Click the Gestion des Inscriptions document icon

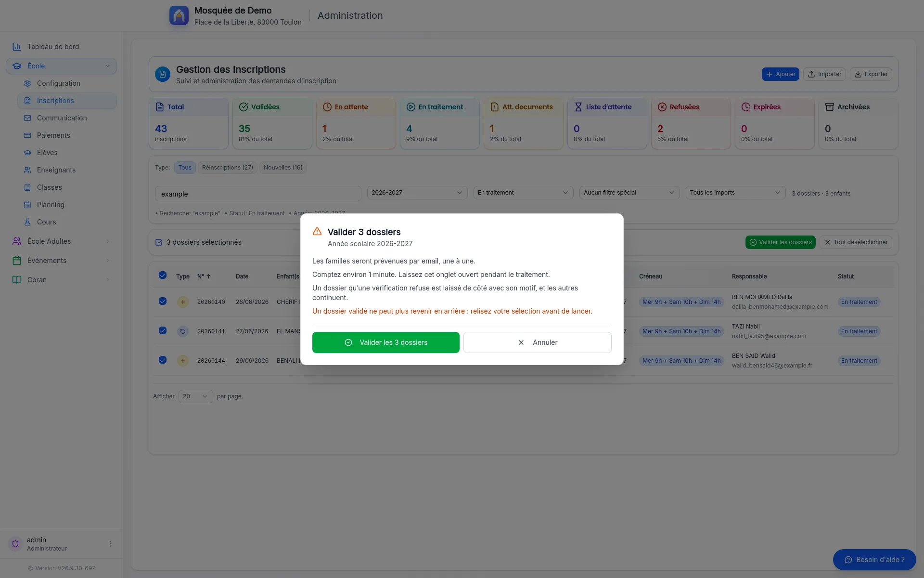[x=163, y=74]
